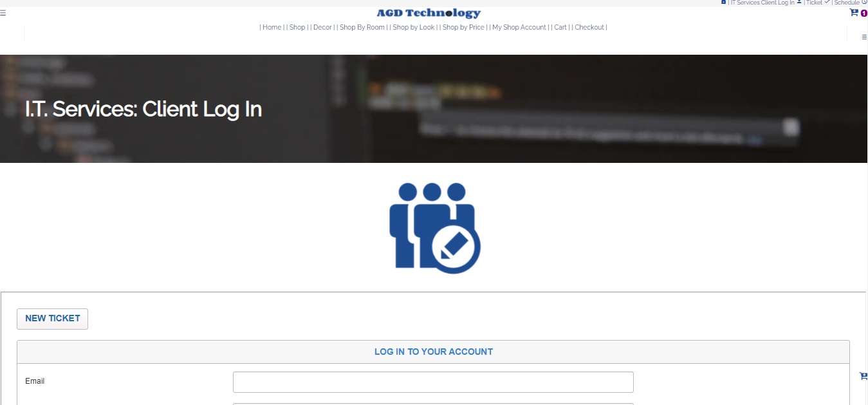Image resolution: width=868 pixels, height=405 pixels.
Task: Select Shop by Look in navigation
Action: (x=414, y=27)
